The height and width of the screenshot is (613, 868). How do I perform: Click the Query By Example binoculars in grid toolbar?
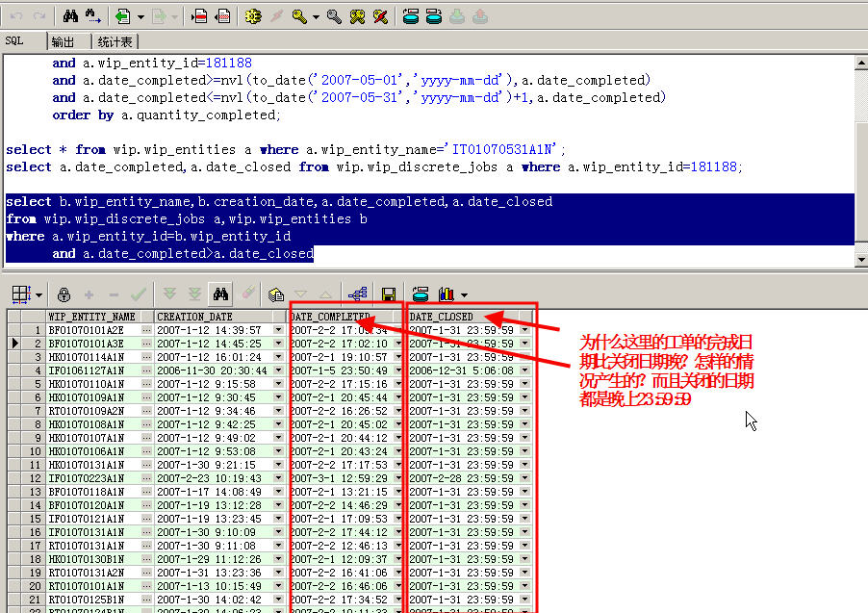(x=220, y=294)
